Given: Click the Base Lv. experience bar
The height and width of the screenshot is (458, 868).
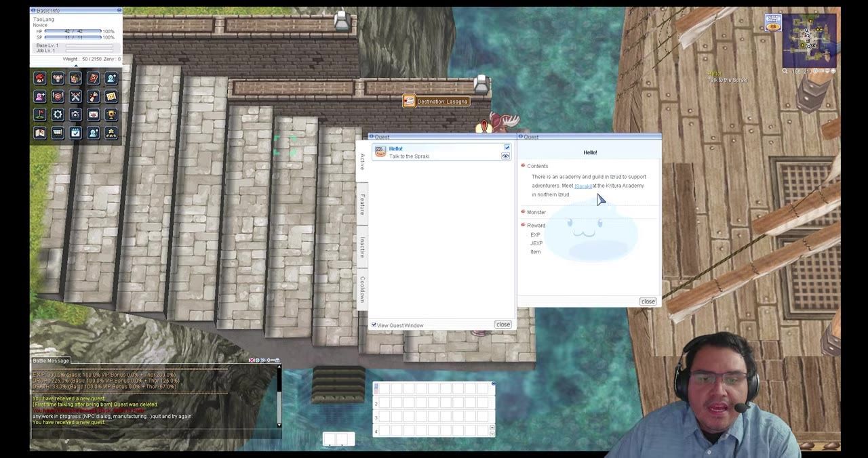Looking at the screenshot, I should 90,45.
